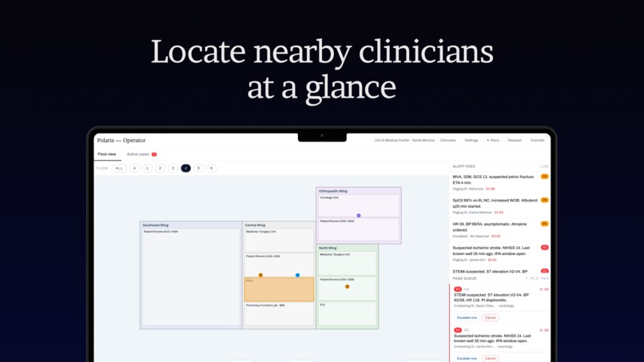Select floor 1 filter
This screenshot has height=362, width=644.
(x=147, y=168)
